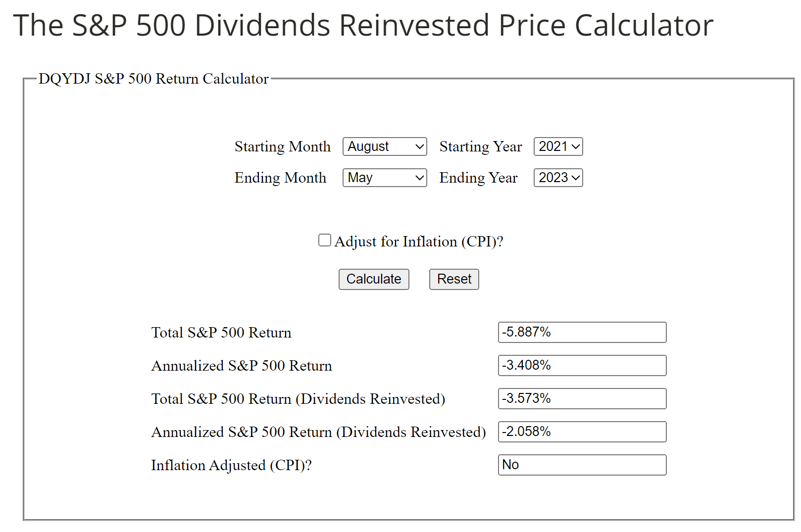Screen dimensions: 801x532
Task: Open the Starting Month dropdown
Action: coord(384,146)
